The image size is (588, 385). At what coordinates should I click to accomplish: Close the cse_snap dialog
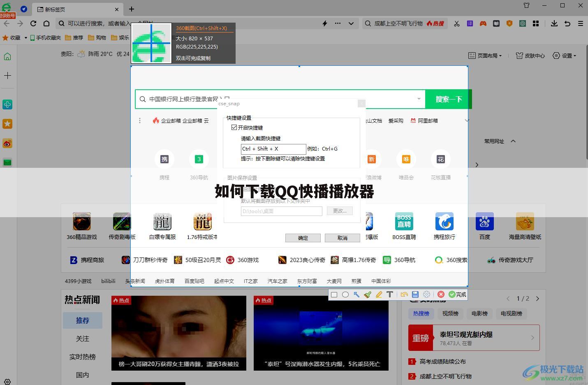pyautogui.click(x=361, y=104)
